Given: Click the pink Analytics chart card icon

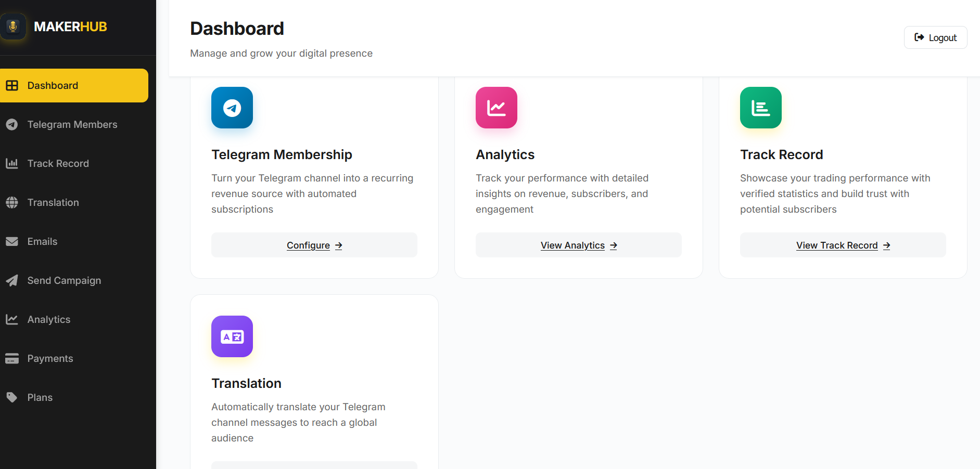Looking at the screenshot, I should [x=497, y=108].
